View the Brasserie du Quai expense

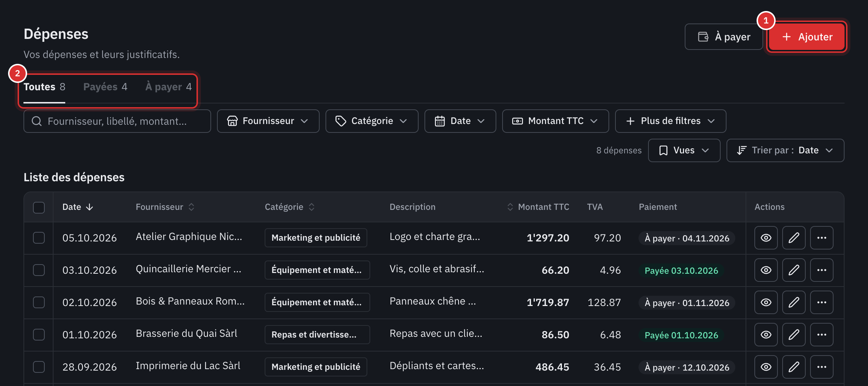tap(766, 335)
